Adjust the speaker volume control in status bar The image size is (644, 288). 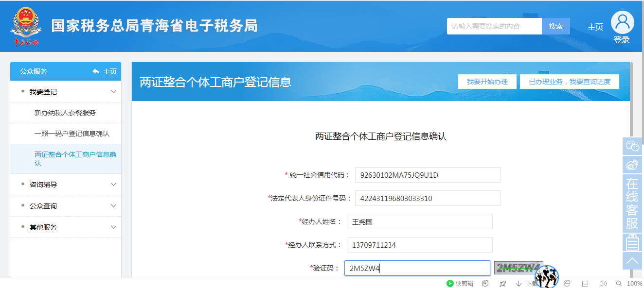(x=603, y=284)
